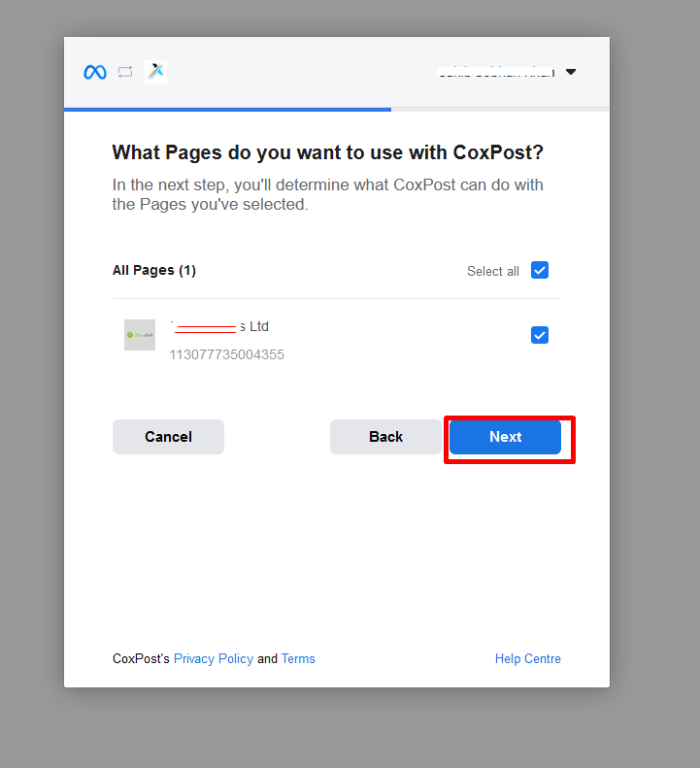Click the CoxPost app logo
The width and height of the screenshot is (700, 768).
pos(155,72)
